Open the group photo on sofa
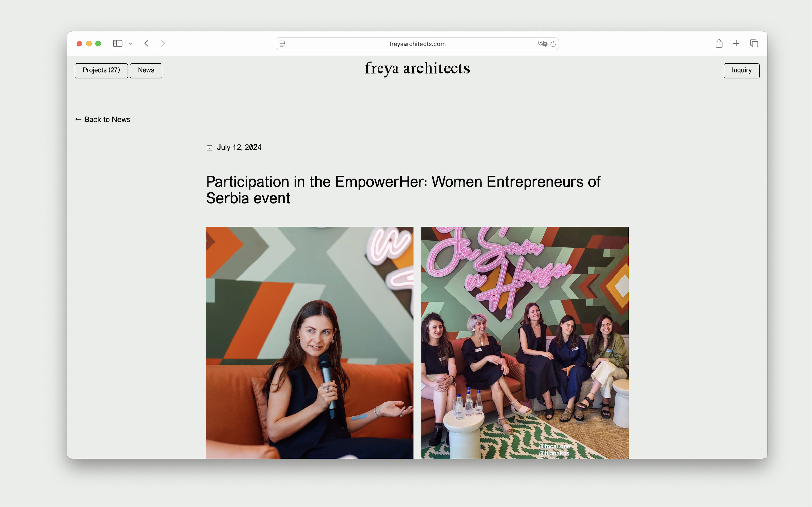The width and height of the screenshot is (812, 507). click(525, 342)
